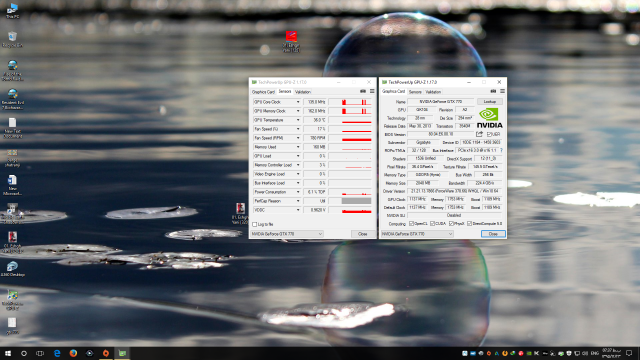Open the Memory Used sensor dropdown
Screen dimensions: 640x360
point(298,147)
